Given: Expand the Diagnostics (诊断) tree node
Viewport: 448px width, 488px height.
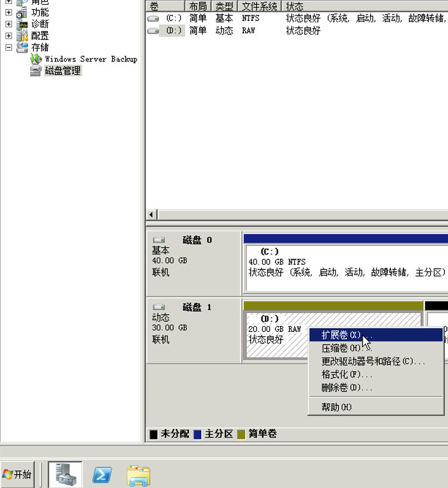Looking at the screenshot, I should (9, 24).
